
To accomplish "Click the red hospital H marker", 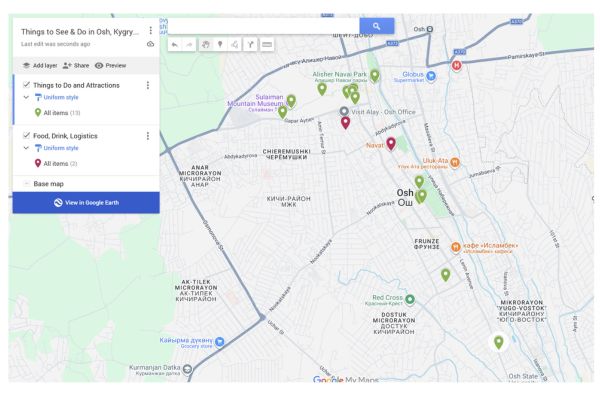I will (x=456, y=65).
